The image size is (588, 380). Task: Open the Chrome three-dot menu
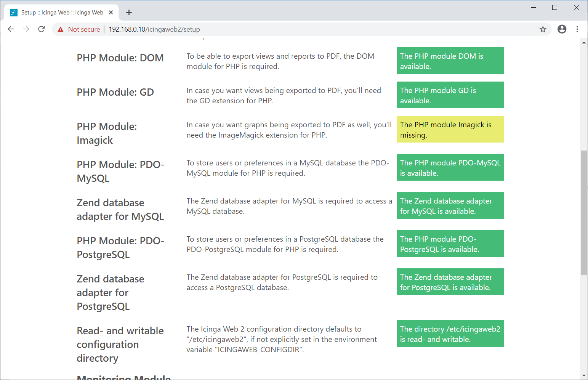click(x=577, y=29)
